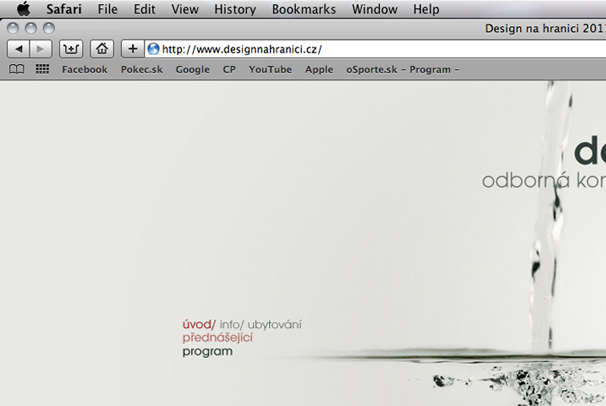Open the YouTube bookmark
Screen dimensions: 606x406
pos(270,70)
